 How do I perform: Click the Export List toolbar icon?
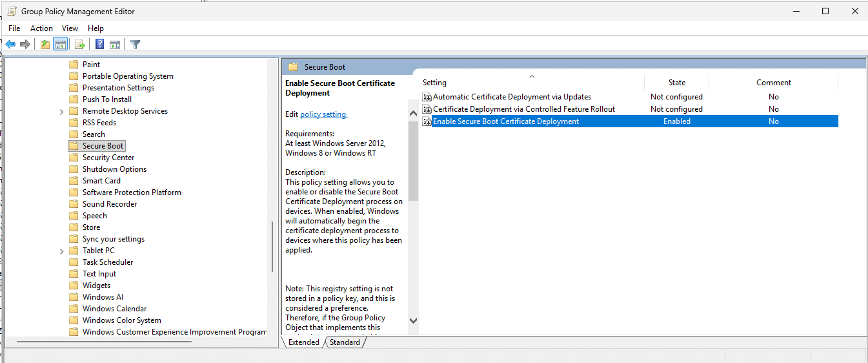(80, 45)
